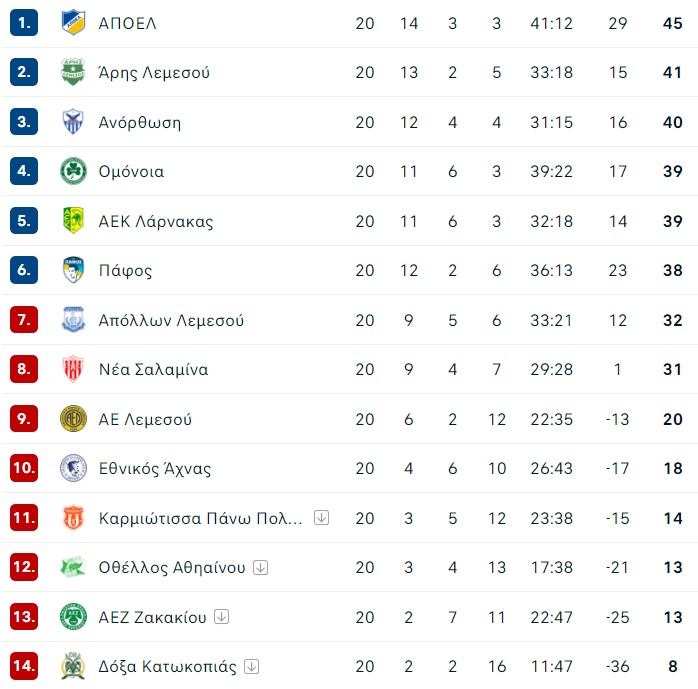698x689 pixels.
Task: Open the Απόλλων Λεμεσού team link
Action: [171, 320]
